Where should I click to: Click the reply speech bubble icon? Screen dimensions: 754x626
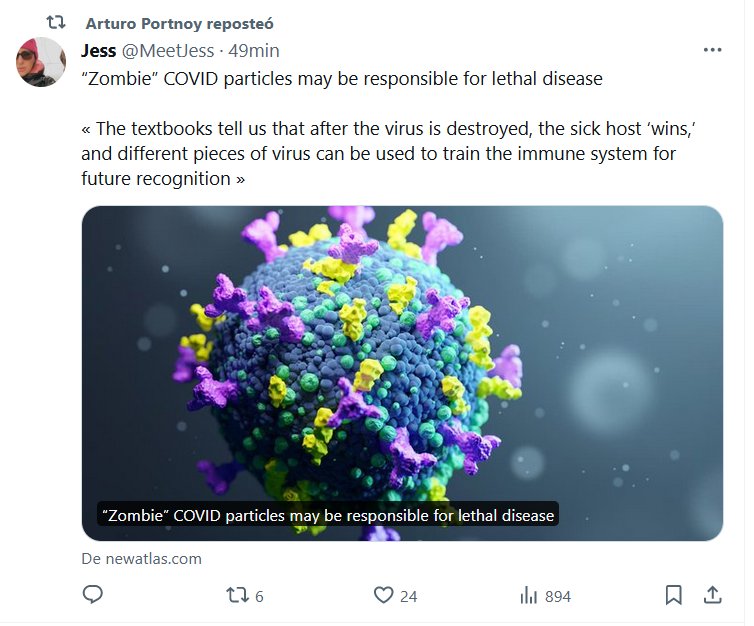pos(93,595)
